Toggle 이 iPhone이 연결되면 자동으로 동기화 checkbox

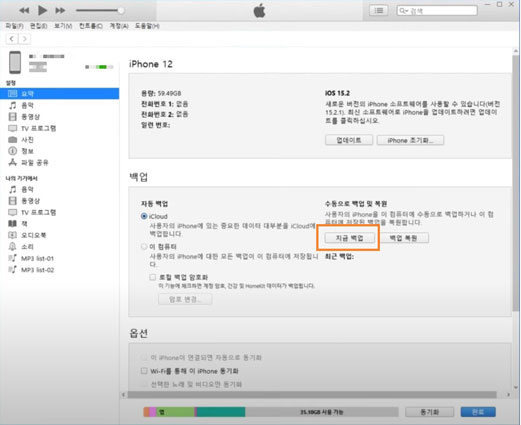(x=144, y=357)
